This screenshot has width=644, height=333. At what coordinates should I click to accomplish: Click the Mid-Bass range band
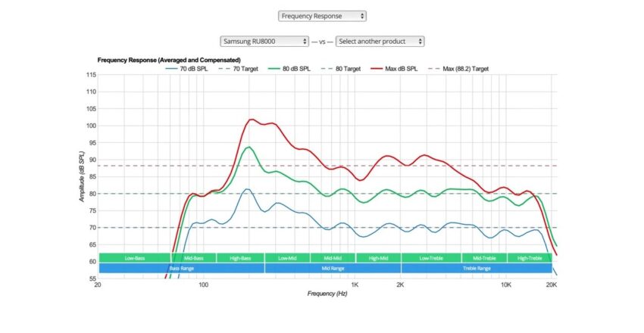[x=193, y=258]
